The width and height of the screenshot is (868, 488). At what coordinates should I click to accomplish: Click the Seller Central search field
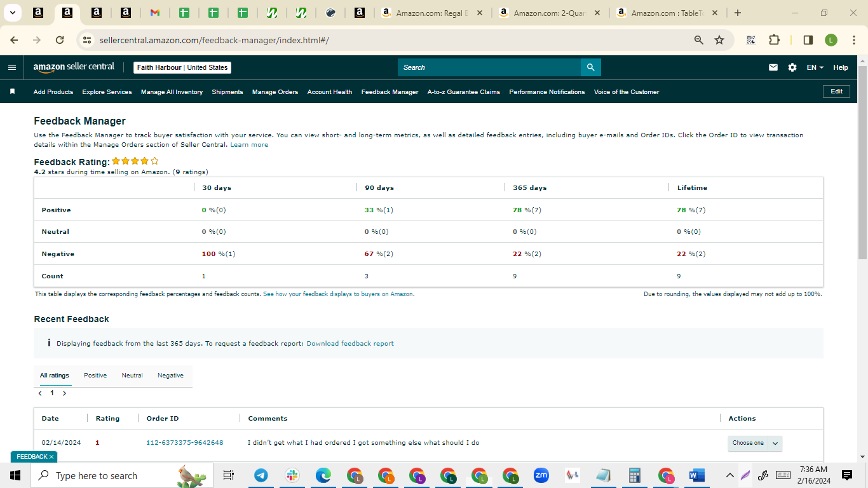[489, 67]
